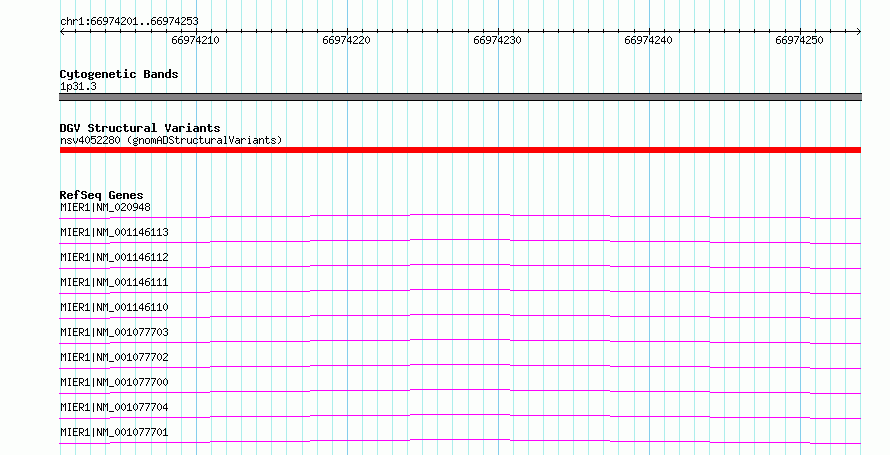Select the RefSeq Genes track title
890x455 pixels.
point(101,195)
